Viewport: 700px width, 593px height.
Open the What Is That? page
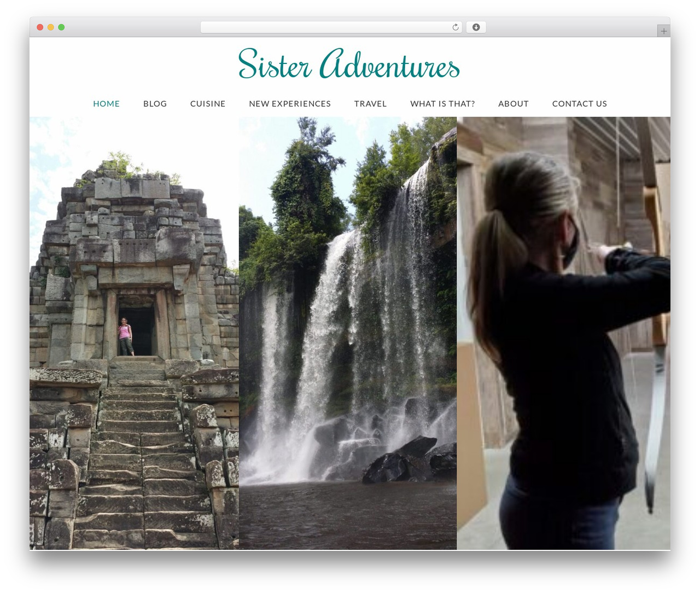[442, 103]
